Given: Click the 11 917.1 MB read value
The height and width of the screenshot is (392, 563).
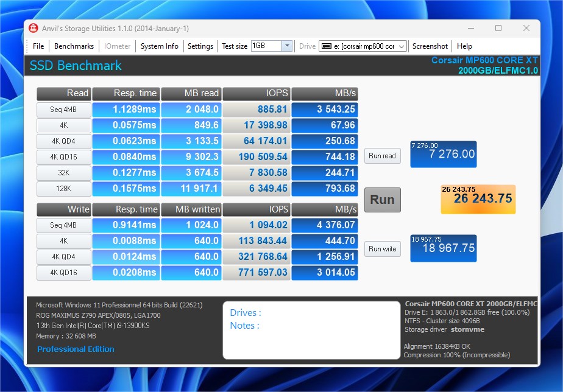Looking at the screenshot, I should point(191,189).
